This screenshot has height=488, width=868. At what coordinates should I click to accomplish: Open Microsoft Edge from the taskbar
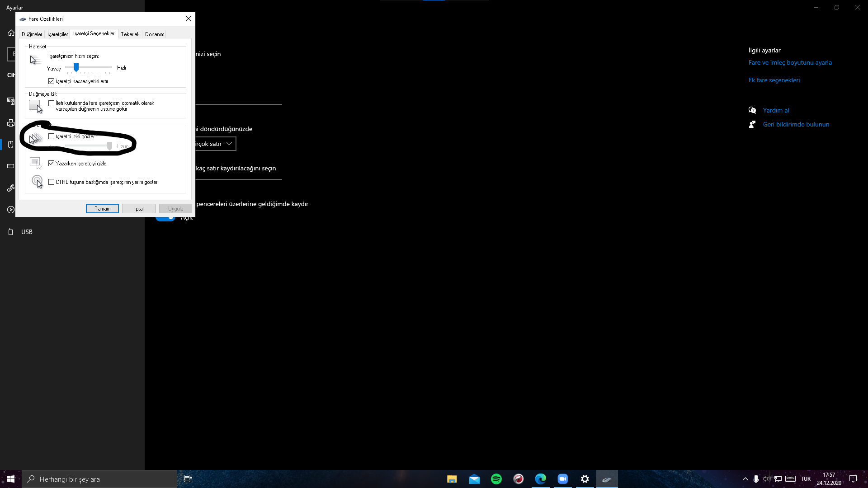pos(540,479)
